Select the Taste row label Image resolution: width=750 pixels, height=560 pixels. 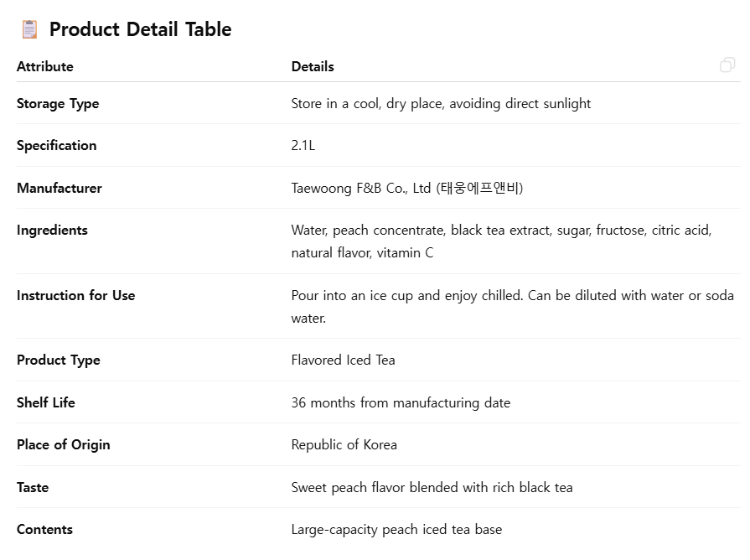tap(33, 487)
